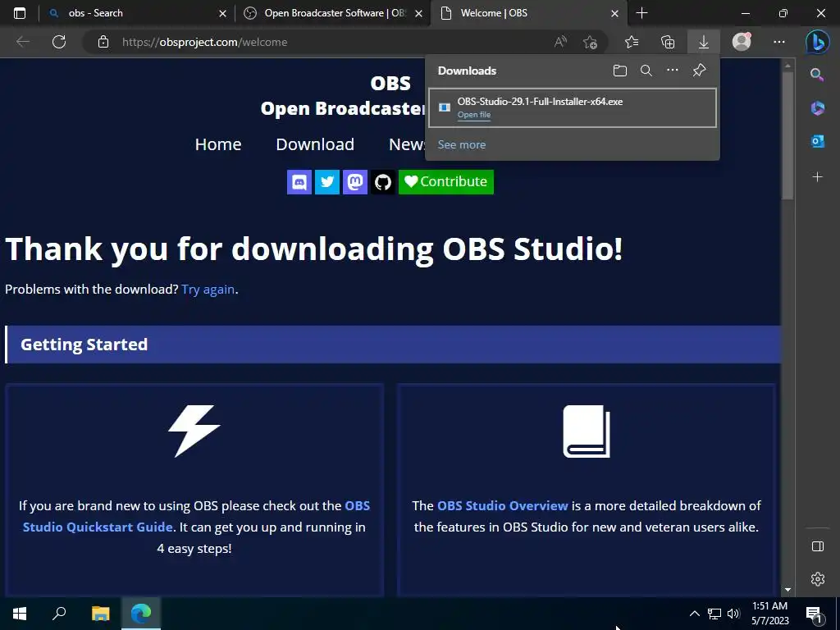The width and height of the screenshot is (840, 630).
Task: Open the network tray icon
Action: click(714, 614)
